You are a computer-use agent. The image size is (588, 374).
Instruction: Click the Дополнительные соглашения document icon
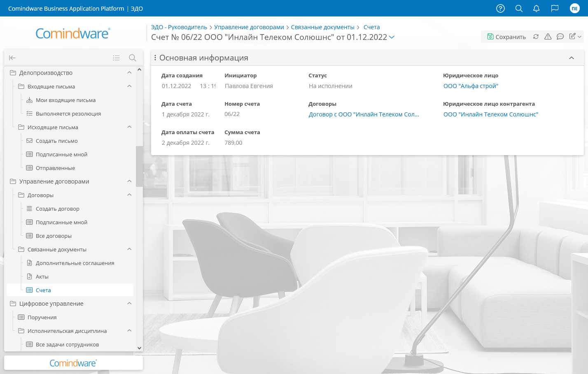(x=29, y=263)
